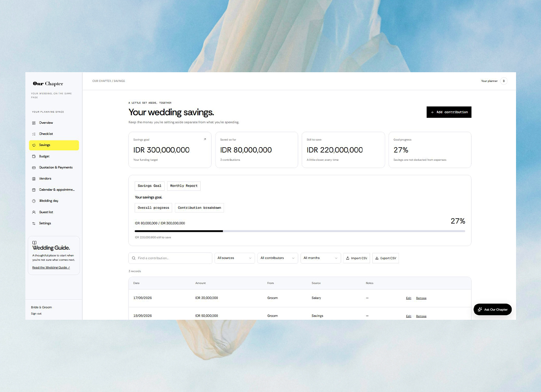
Task: Click the Still to save IDR 220,000,000 card
Action: point(343,150)
